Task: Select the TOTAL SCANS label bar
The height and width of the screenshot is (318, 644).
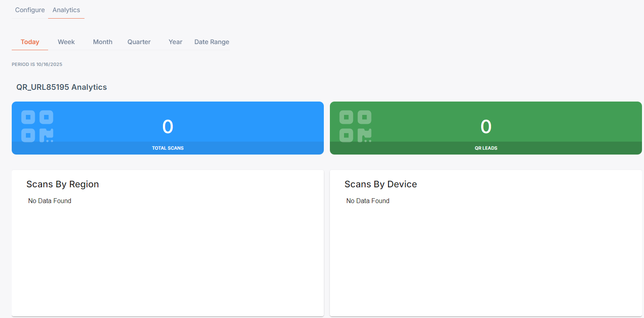Action: click(168, 148)
